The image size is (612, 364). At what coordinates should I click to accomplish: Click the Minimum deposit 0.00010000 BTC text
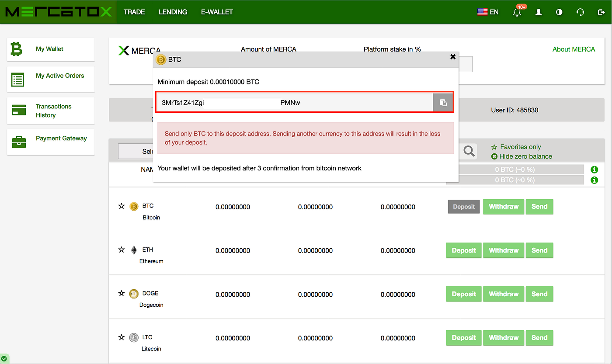[209, 82]
